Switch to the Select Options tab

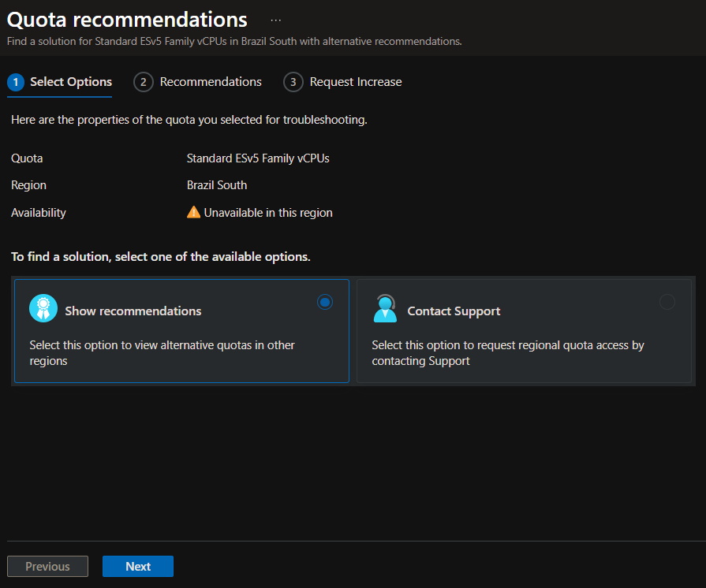click(60, 83)
